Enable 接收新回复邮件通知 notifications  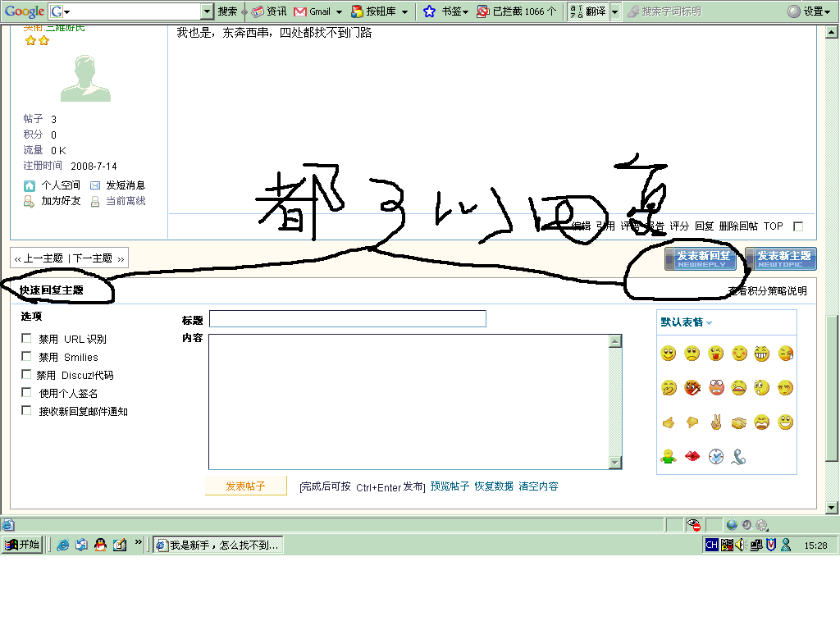(25, 410)
